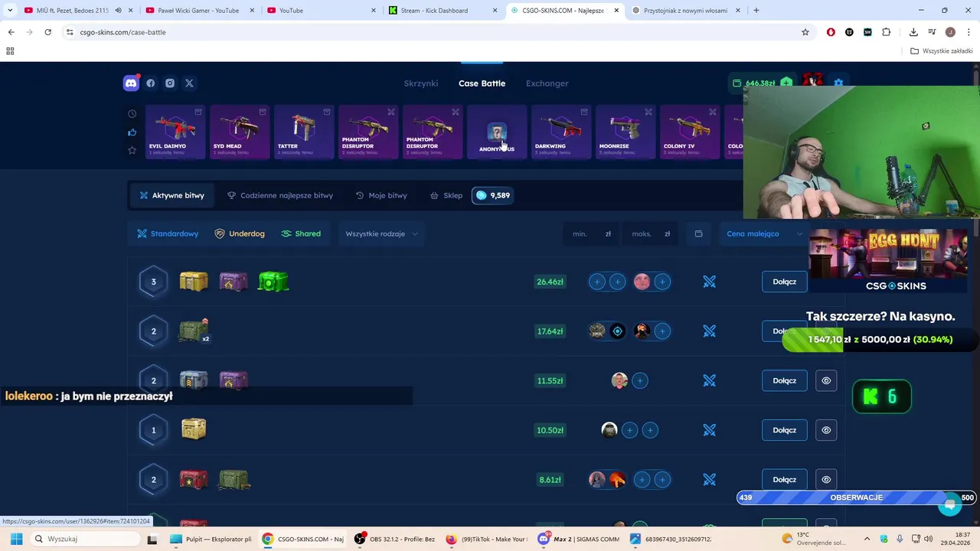Viewport: 980px width, 551px height.
Task: Open site settings gear icon
Action: click(838, 83)
